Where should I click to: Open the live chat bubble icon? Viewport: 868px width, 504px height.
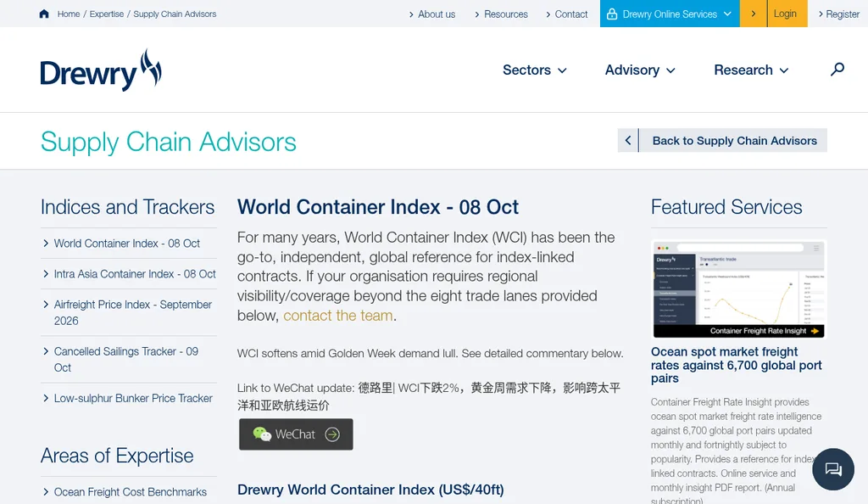(x=833, y=469)
